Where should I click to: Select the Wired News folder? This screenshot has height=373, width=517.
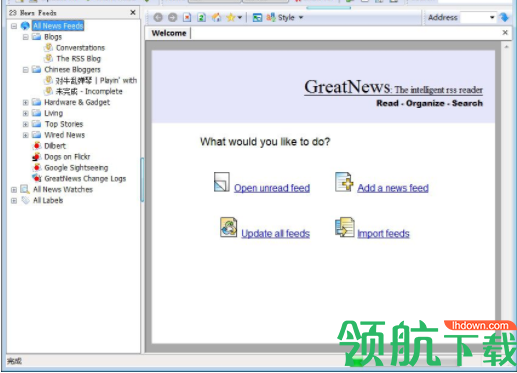point(64,135)
